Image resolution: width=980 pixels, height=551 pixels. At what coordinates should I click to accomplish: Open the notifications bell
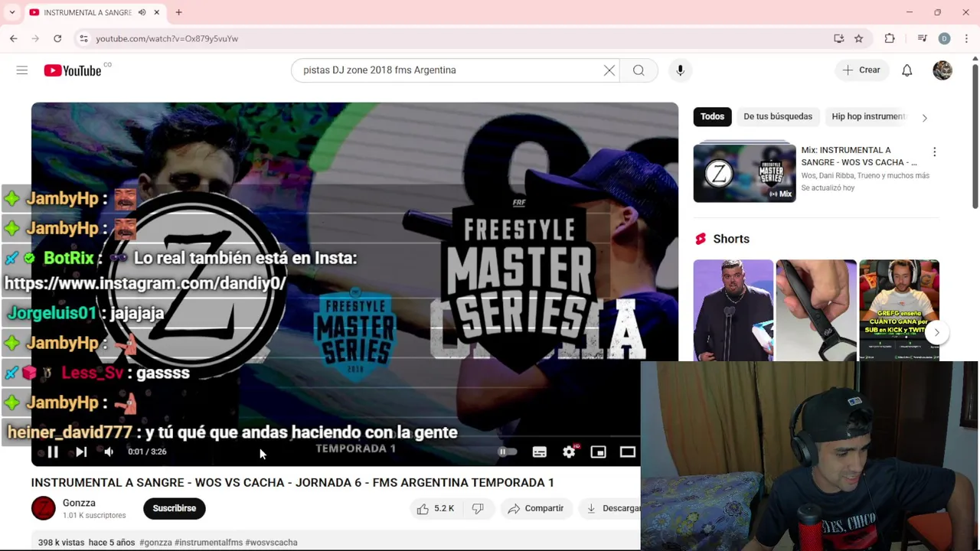(x=906, y=70)
